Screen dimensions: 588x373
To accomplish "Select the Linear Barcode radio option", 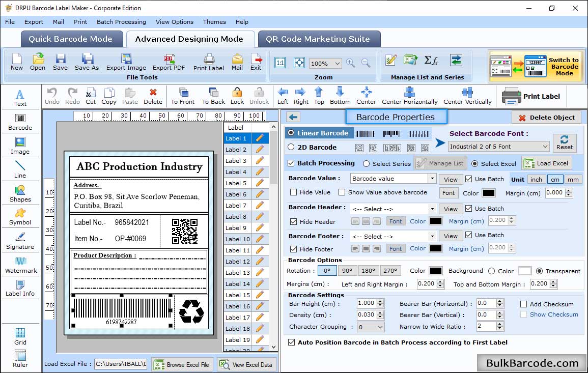I will (x=291, y=133).
